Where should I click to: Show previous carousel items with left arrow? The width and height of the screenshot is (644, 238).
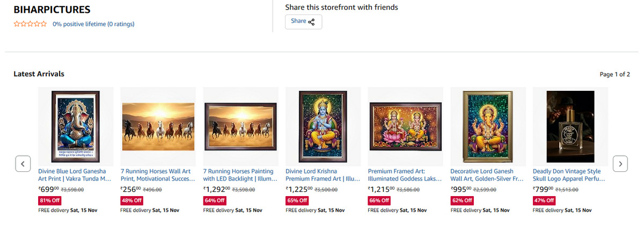(23, 163)
